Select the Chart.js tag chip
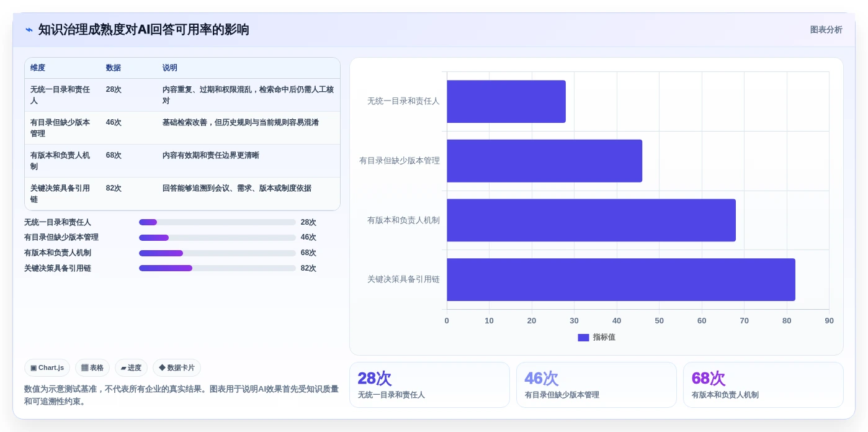 click(47, 367)
